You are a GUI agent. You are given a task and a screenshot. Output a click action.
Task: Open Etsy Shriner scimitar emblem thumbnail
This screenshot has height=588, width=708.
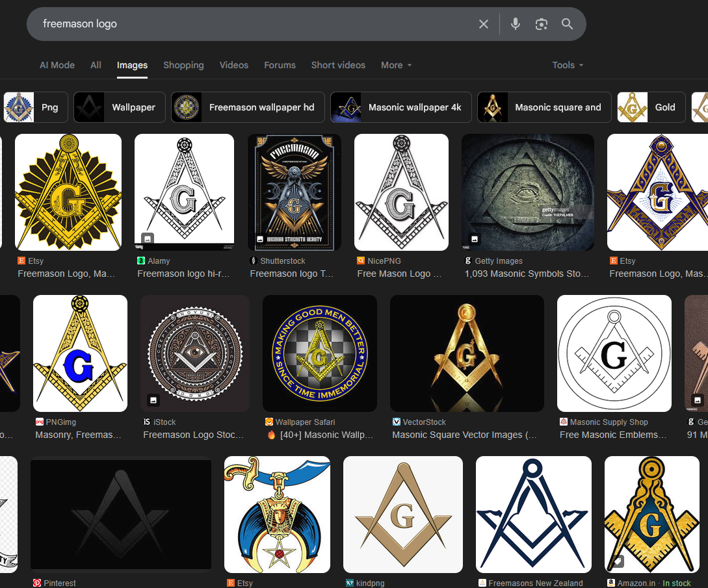(277, 515)
